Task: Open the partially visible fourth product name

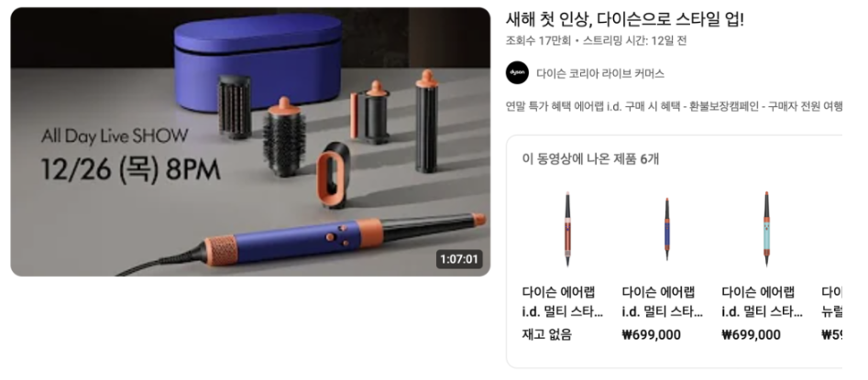Action: tap(832, 301)
